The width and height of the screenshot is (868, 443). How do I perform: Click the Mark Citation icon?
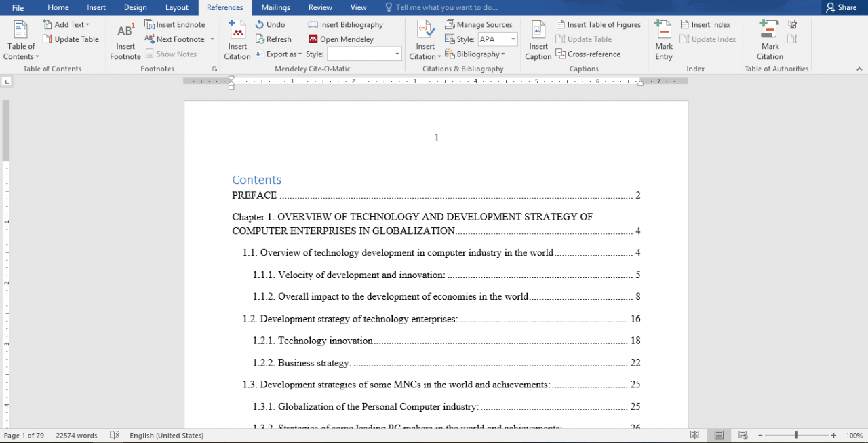(770, 31)
